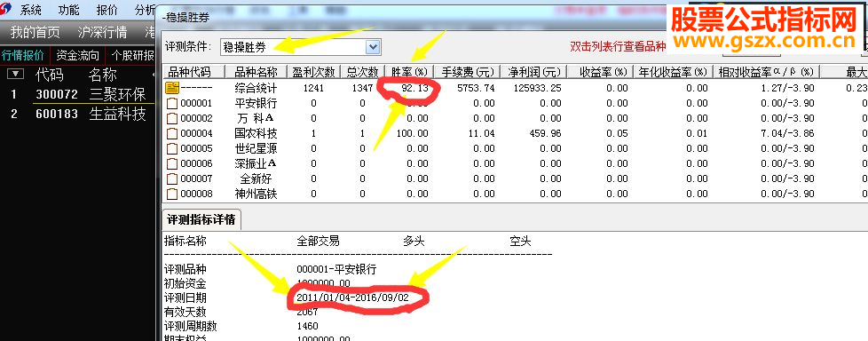Open the 评测条件 dropdown arrow
The height and width of the screenshot is (341, 868).
pos(373,46)
